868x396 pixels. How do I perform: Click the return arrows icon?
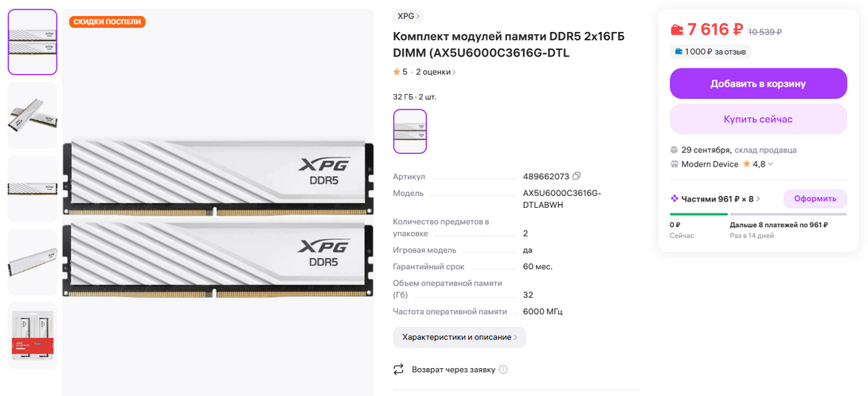pos(399,370)
